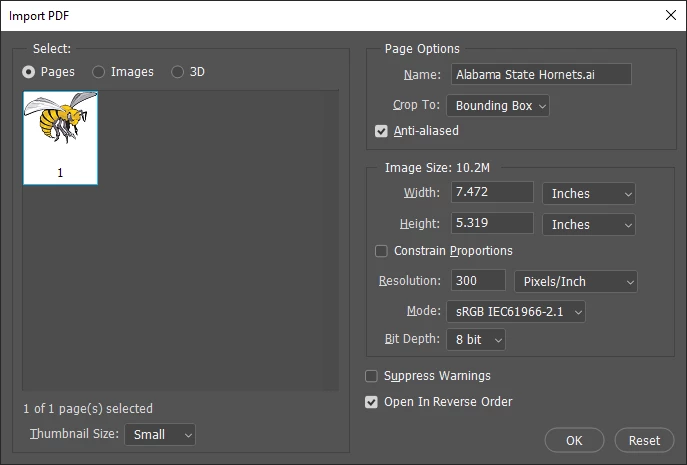Open the Pixels/Inch resolution units dropdown
The width and height of the screenshot is (687, 465).
pyautogui.click(x=576, y=281)
